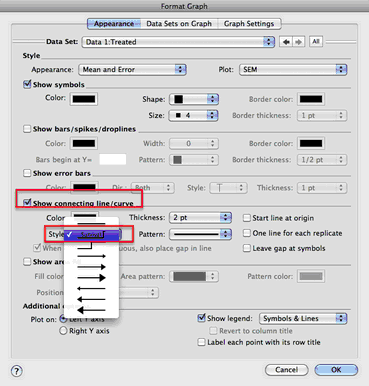This screenshot has height=386, width=369.
Task: Open the help question mark
Action: (x=17, y=371)
